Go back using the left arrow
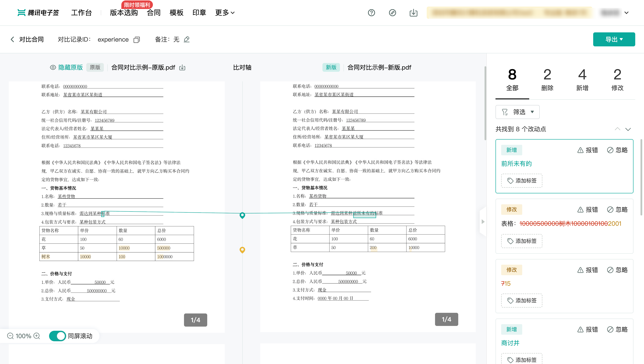The image size is (644, 364). tap(12, 40)
